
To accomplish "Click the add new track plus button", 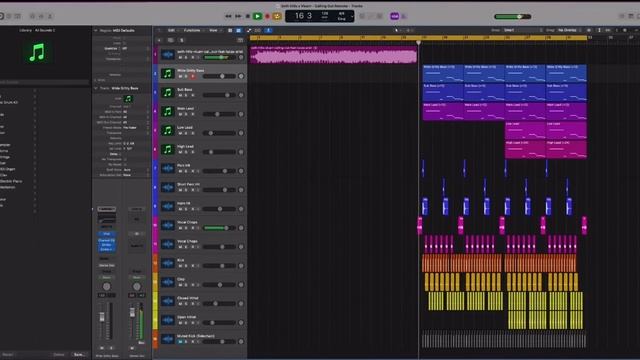I will point(159,40).
